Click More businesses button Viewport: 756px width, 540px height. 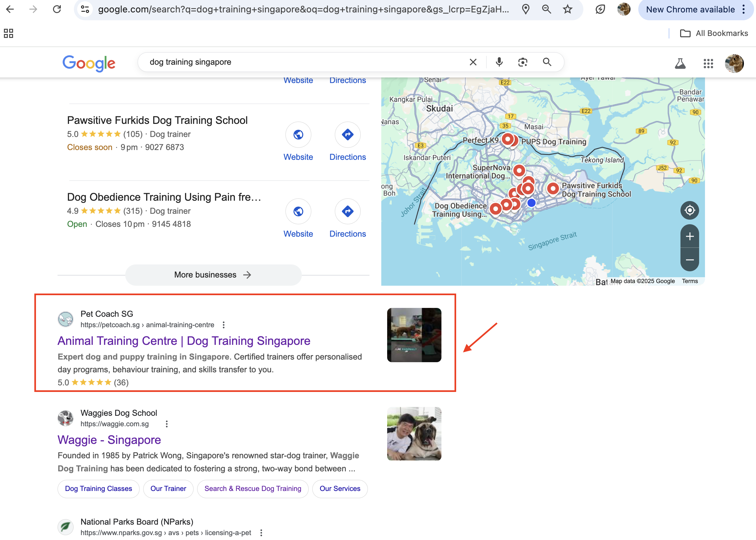213,275
